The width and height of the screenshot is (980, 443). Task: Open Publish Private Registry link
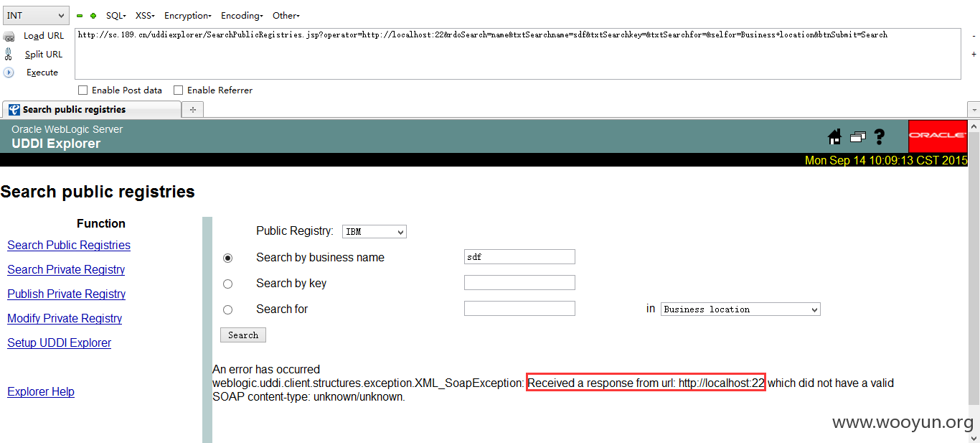[x=67, y=294]
